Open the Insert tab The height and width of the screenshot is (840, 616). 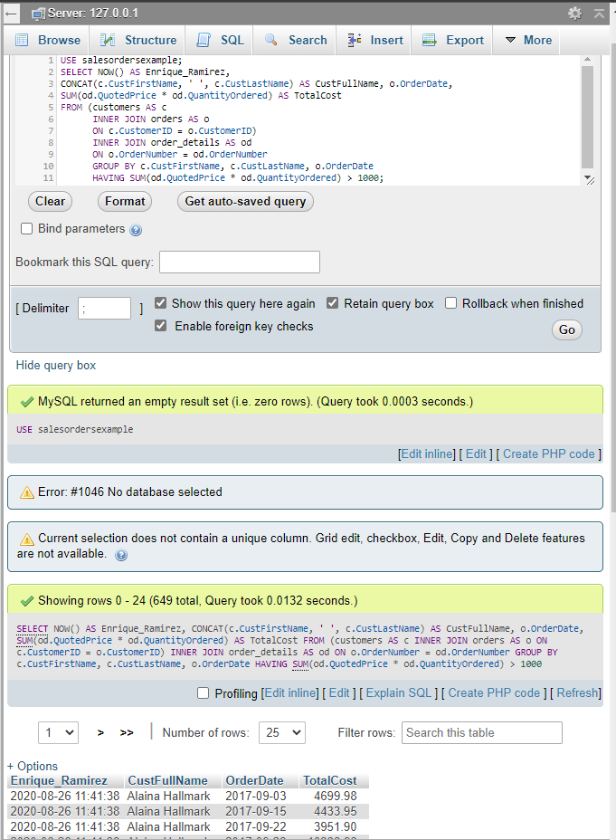click(x=374, y=40)
